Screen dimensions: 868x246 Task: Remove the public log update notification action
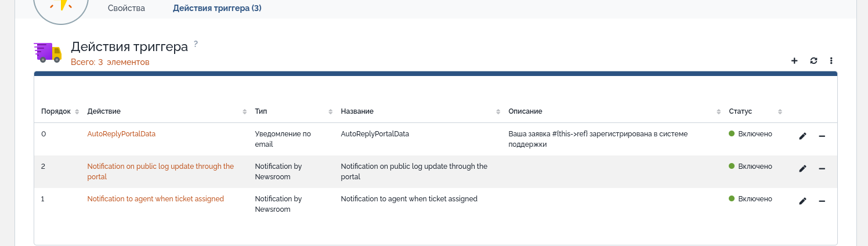click(822, 168)
